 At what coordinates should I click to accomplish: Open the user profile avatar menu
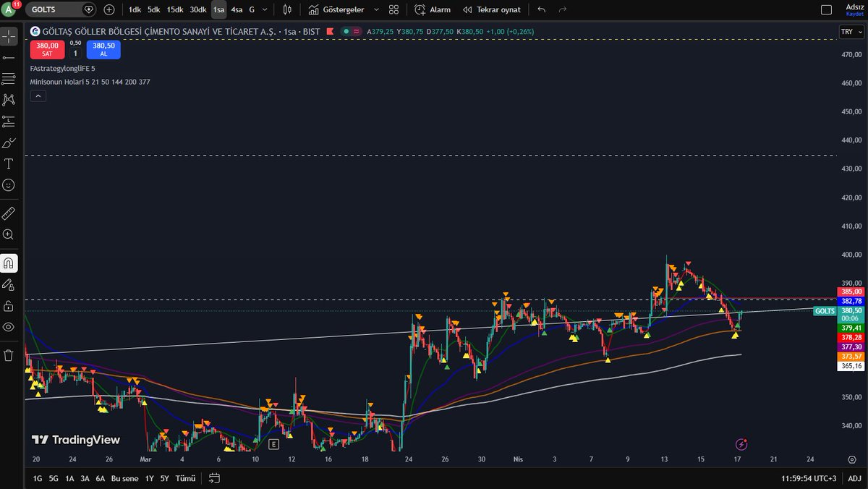(9, 9)
